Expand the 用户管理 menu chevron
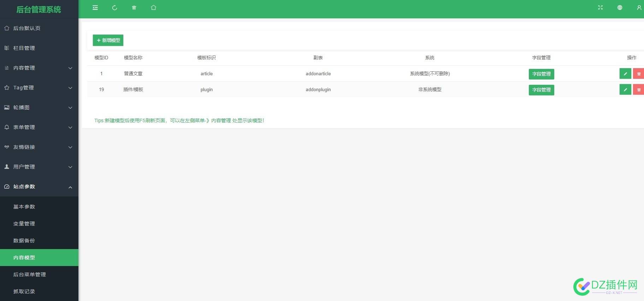 point(70,167)
